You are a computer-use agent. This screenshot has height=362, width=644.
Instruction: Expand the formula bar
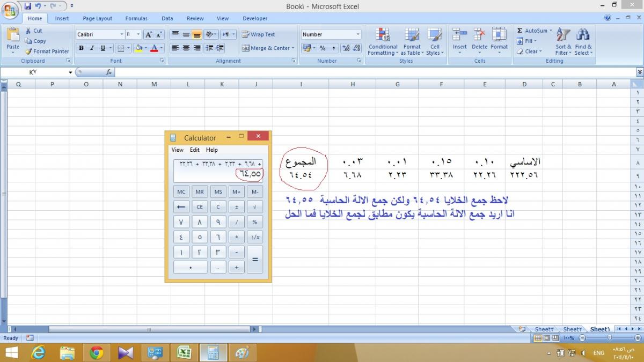(640, 72)
